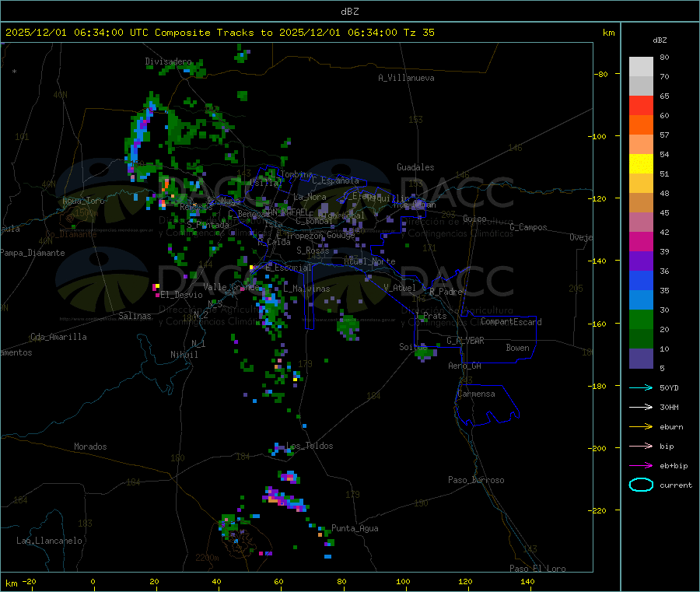Image resolution: width=700 pixels, height=592 pixels.
Task: Click the 'Paso_Barroso' map label
Action: [476, 480]
